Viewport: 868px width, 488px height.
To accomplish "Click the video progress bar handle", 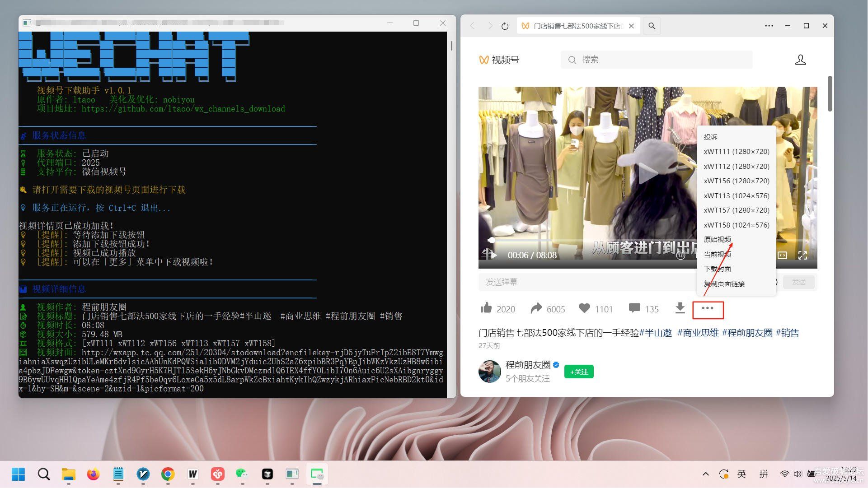I will pos(492,241).
